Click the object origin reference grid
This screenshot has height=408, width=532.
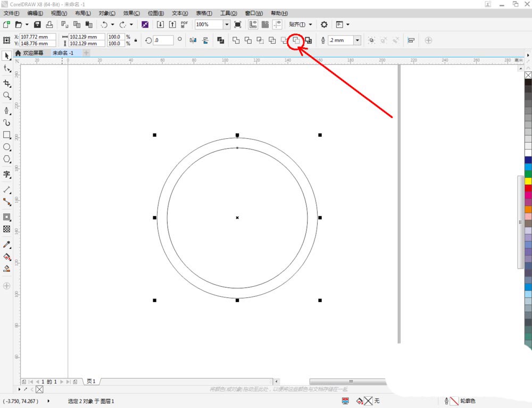[6, 40]
